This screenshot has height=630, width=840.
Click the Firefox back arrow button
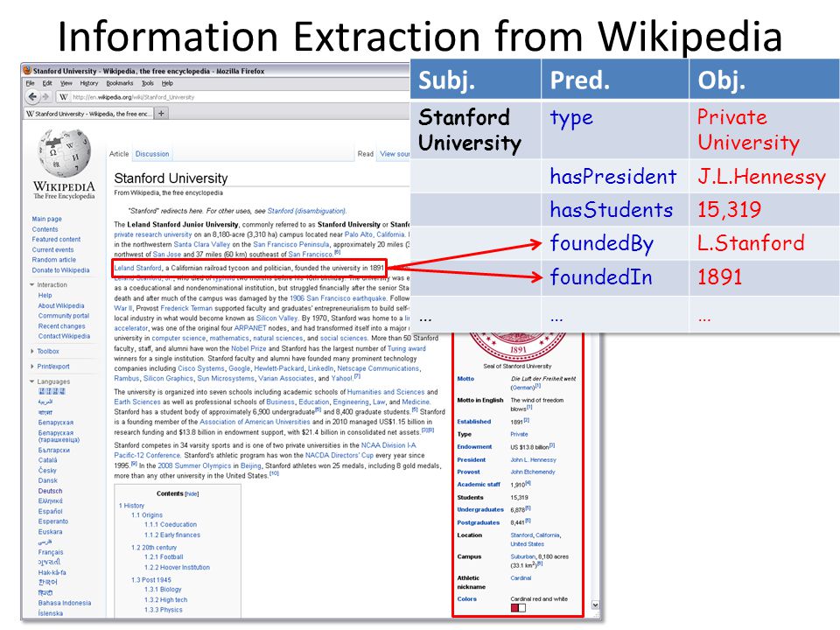click(x=32, y=97)
